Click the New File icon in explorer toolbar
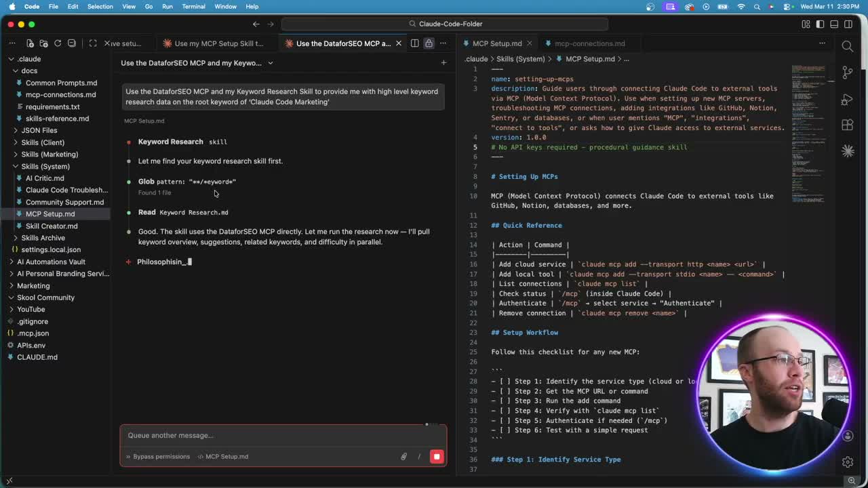 pos(30,43)
